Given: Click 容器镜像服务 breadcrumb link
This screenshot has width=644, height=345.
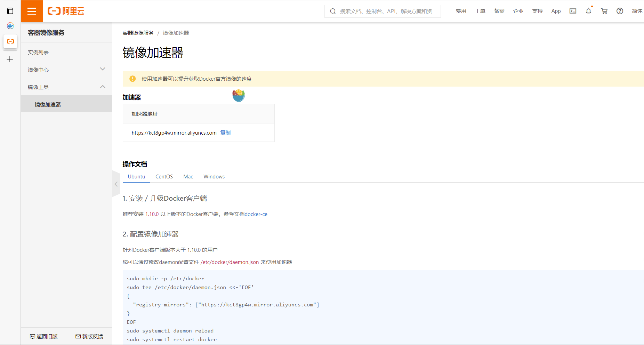Looking at the screenshot, I should 138,33.
